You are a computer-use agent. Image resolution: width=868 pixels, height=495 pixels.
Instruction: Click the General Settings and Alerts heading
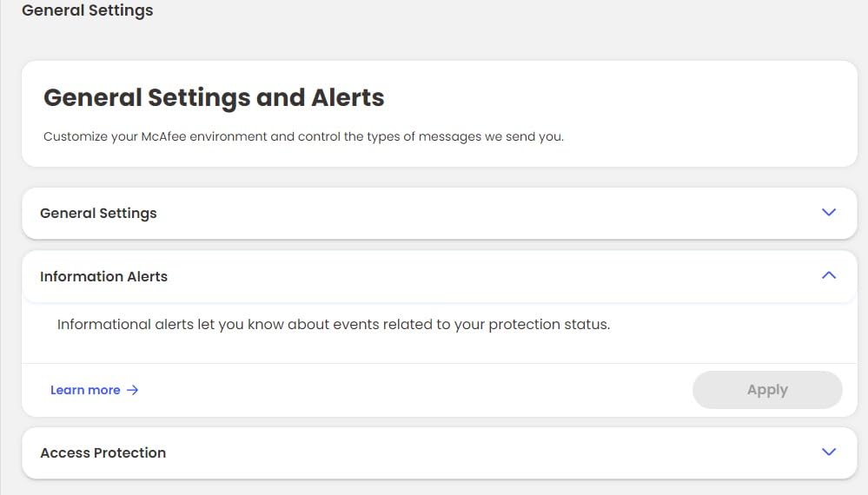[214, 97]
